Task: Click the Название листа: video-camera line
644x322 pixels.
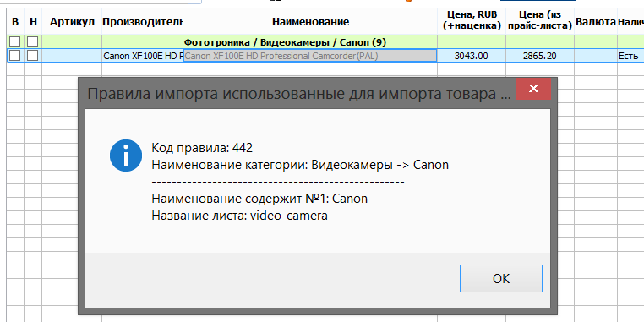Action: tap(240, 216)
